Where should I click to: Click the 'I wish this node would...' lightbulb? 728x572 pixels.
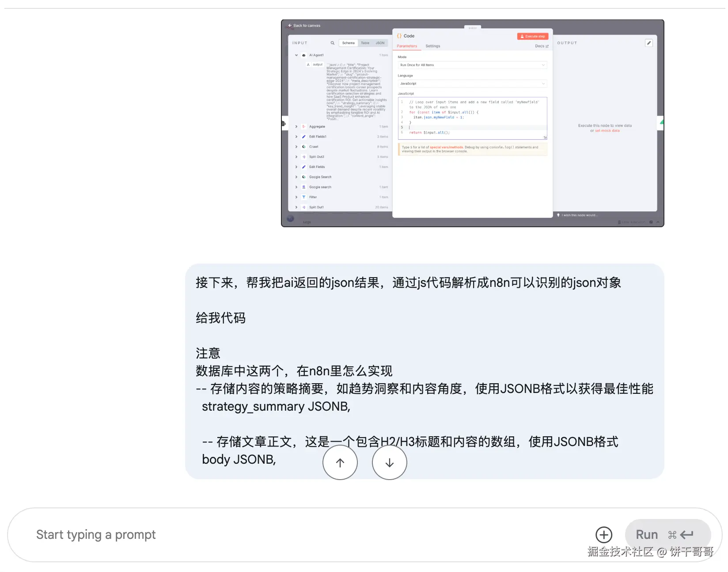point(558,215)
